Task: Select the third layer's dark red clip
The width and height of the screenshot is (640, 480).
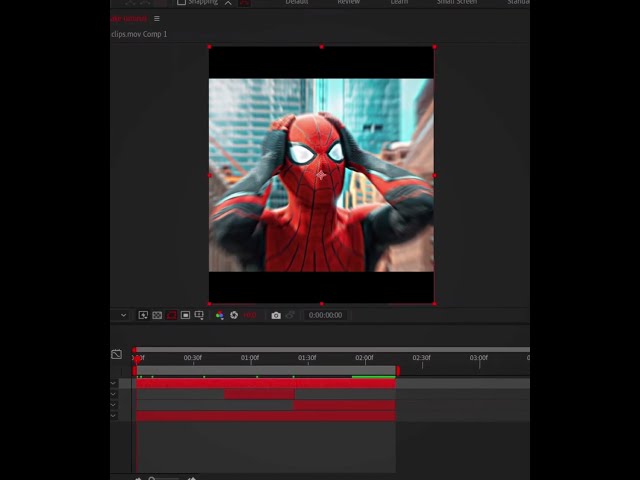Action: pyautogui.click(x=344, y=405)
